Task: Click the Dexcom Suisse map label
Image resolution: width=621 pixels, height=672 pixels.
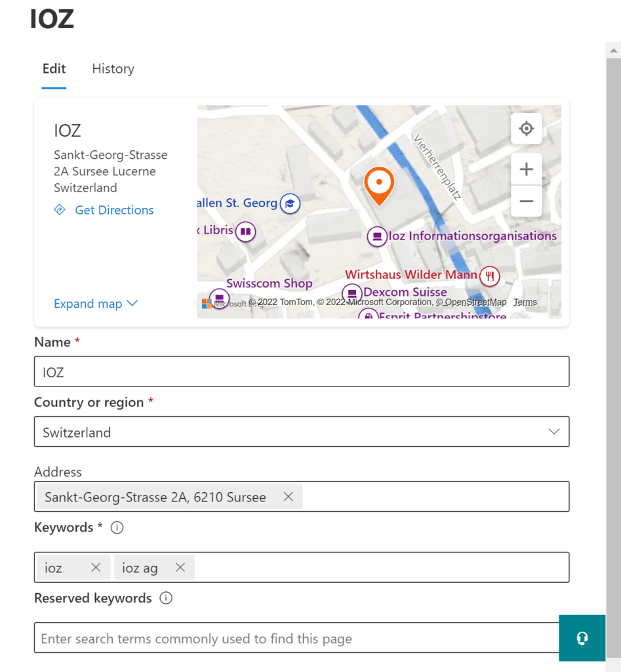Action: point(405,292)
